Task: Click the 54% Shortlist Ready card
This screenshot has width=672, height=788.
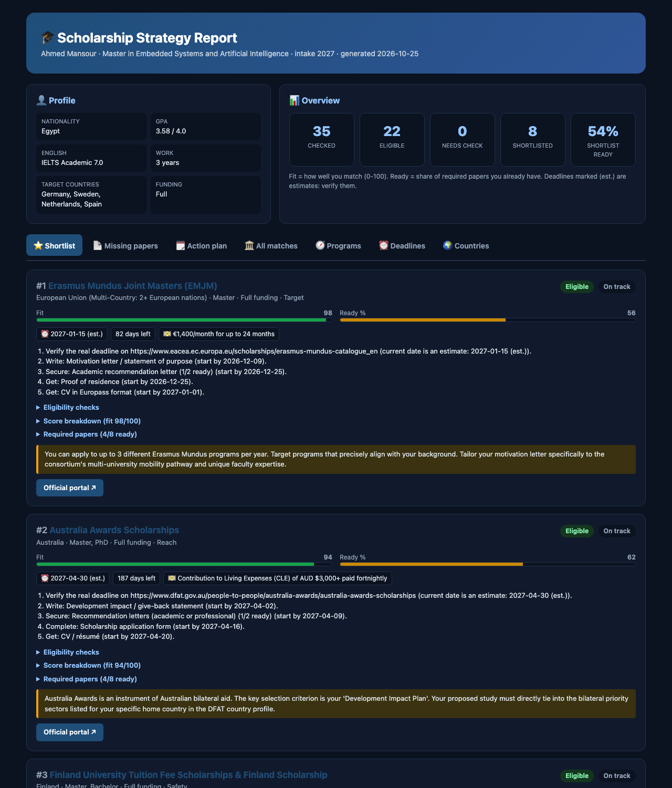Action: pos(603,140)
